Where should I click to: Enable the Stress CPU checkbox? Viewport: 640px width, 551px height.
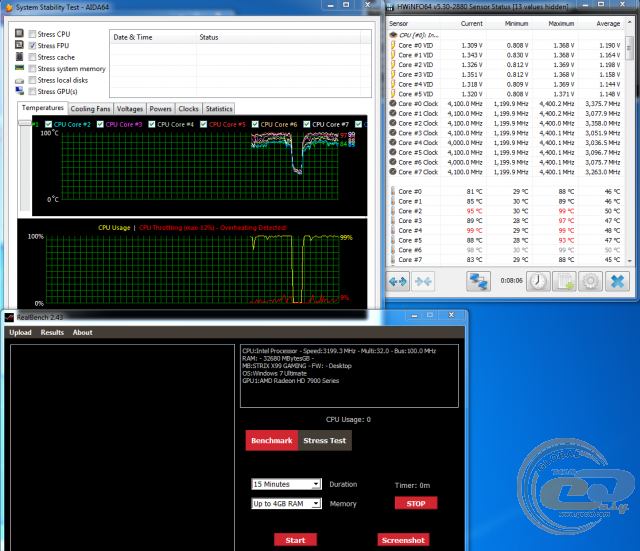tap(33, 34)
